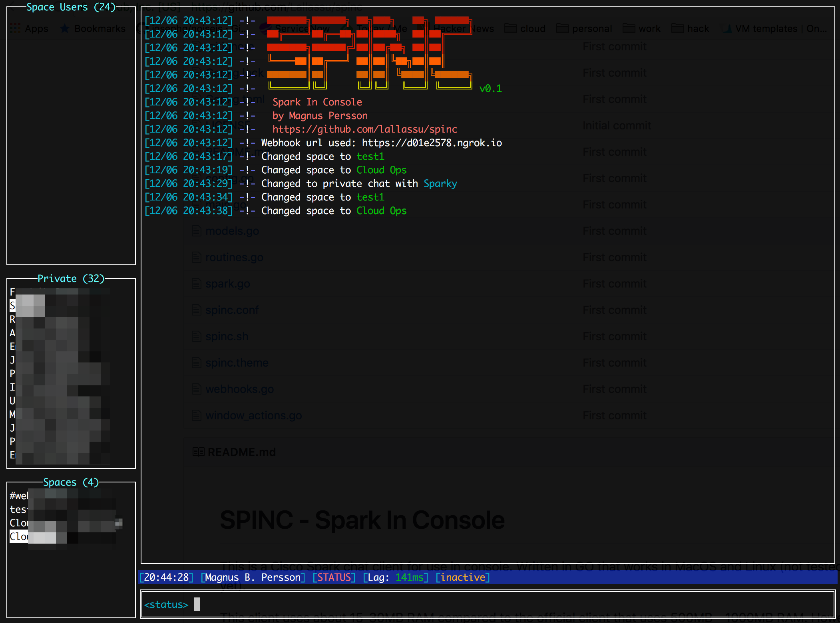The width and height of the screenshot is (840, 623).
Task: Click the Bookmarks star icon
Action: tap(64, 29)
